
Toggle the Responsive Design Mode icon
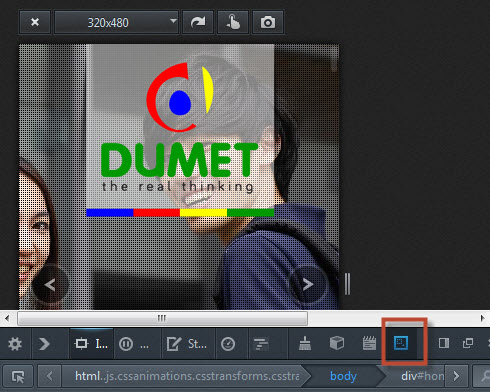(x=401, y=343)
